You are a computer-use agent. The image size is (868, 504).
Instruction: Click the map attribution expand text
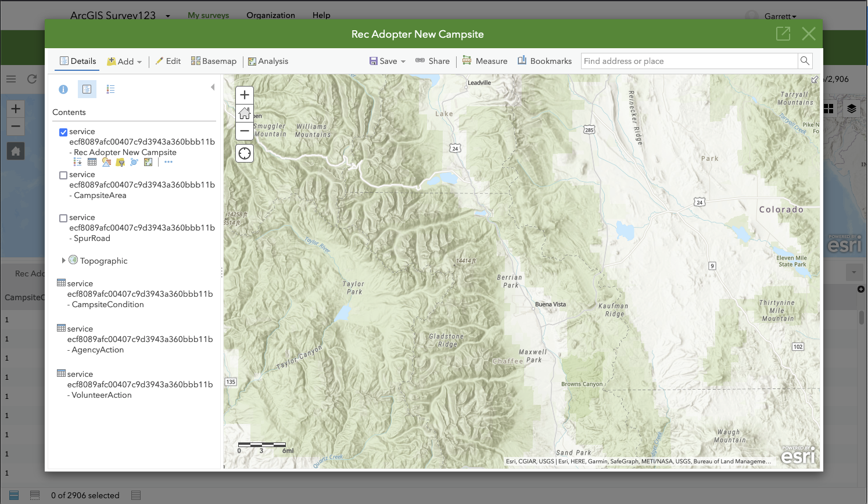pos(639,462)
